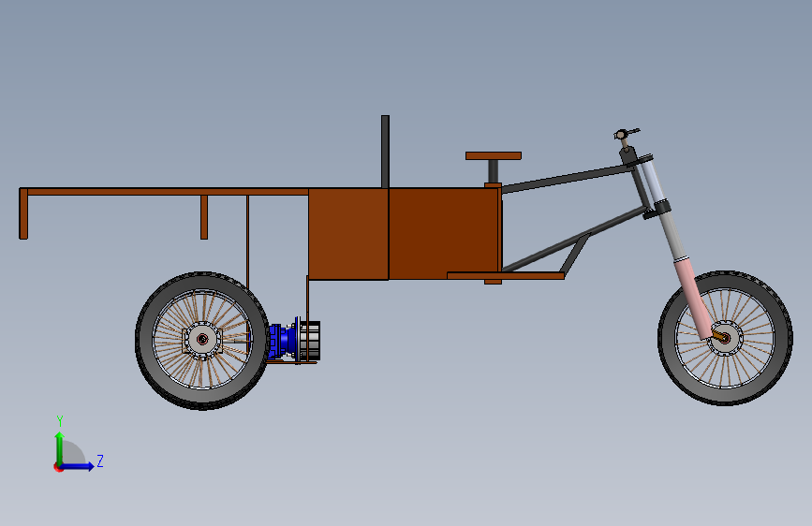Select the pink lower fork leg

coord(693,299)
